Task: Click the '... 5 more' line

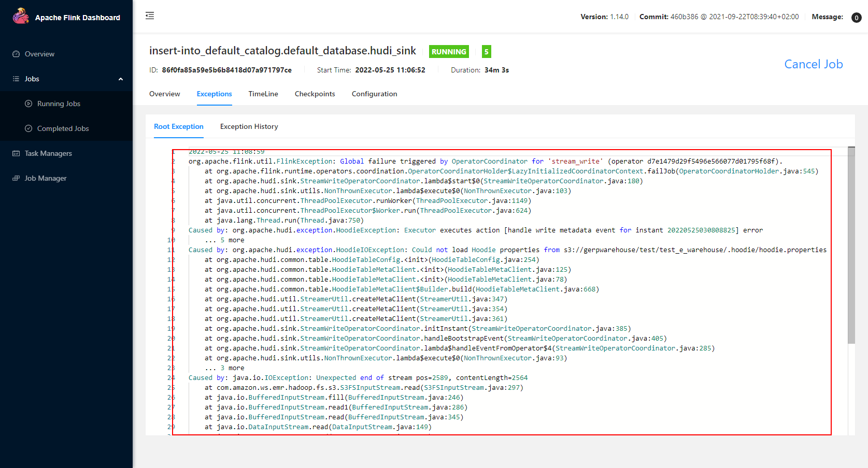Action: tap(224, 240)
